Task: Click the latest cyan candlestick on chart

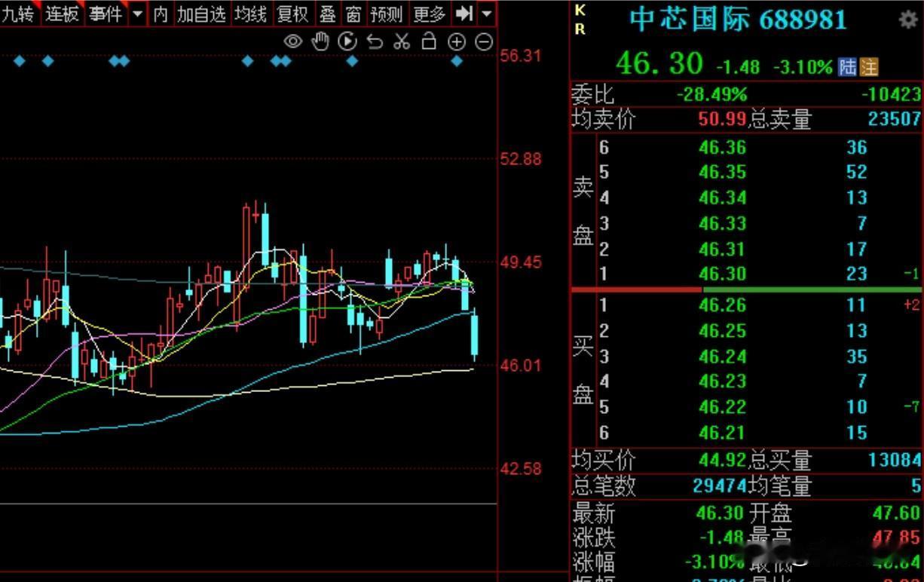Action: click(475, 335)
